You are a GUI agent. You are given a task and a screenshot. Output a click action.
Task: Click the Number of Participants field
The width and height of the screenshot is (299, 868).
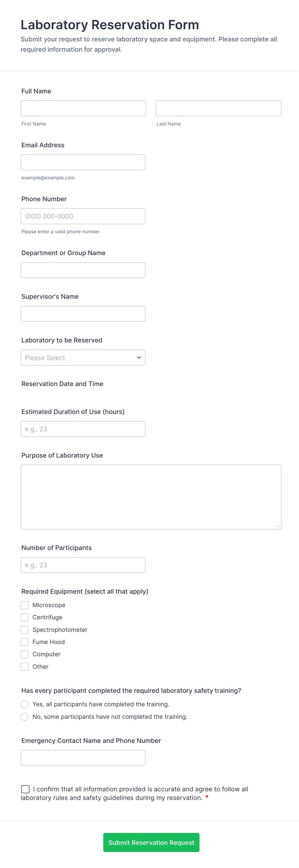(x=83, y=565)
